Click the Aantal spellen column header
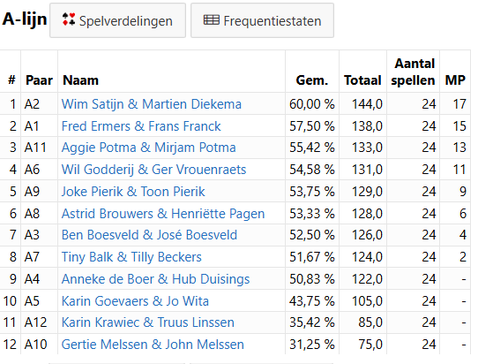 [413, 72]
